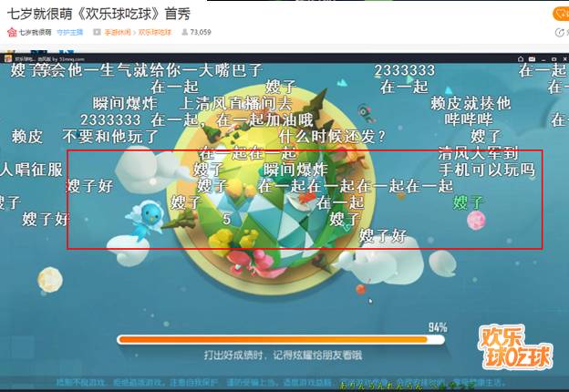Click the stream title 七岁就很萌《欢乐球吃球》首秀

[x=98, y=14]
